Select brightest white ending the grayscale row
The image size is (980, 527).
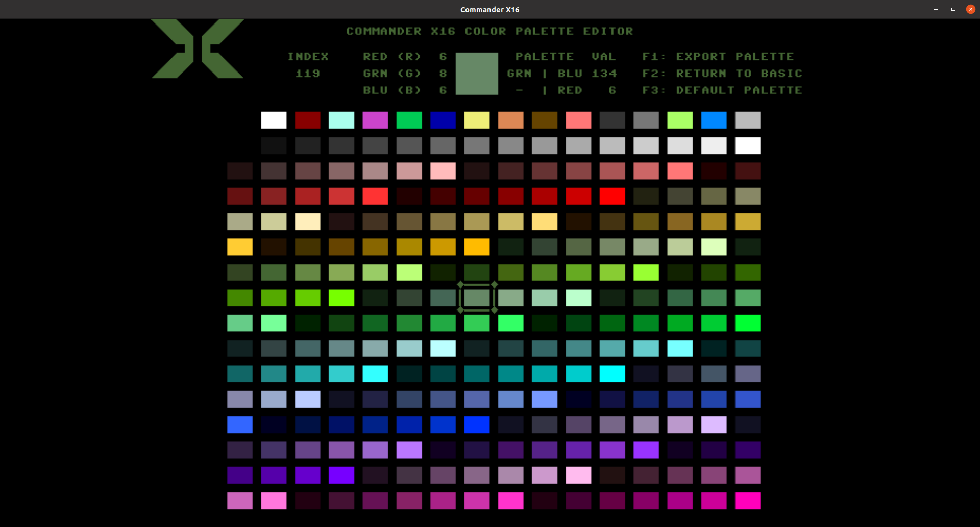tap(748, 146)
